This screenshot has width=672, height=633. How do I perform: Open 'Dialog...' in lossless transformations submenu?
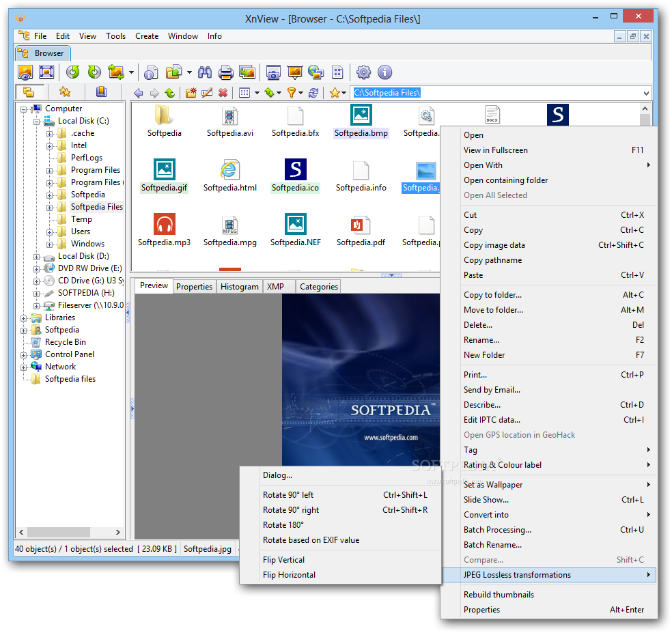point(340,475)
